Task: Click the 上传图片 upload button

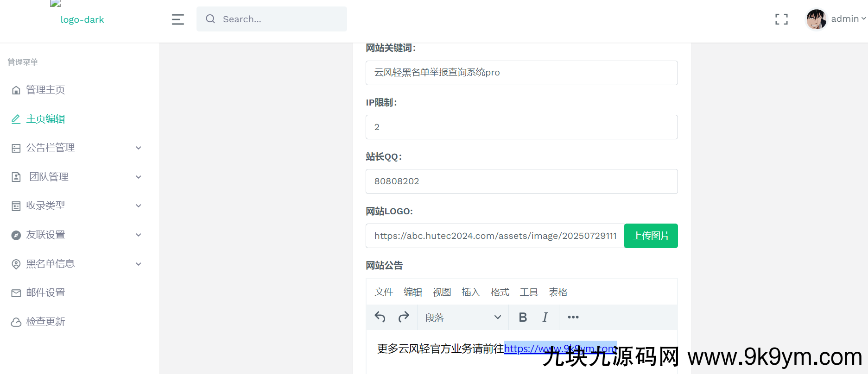Action: [x=651, y=236]
